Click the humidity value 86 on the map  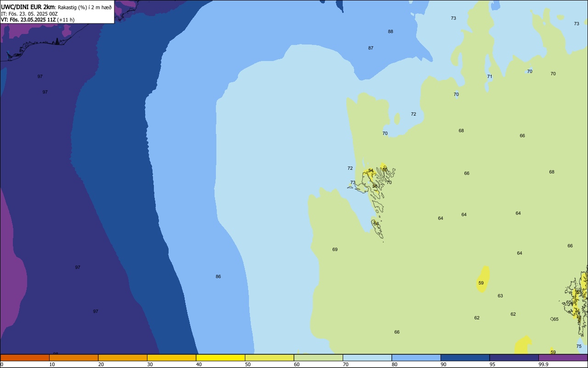click(x=218, y=277)
